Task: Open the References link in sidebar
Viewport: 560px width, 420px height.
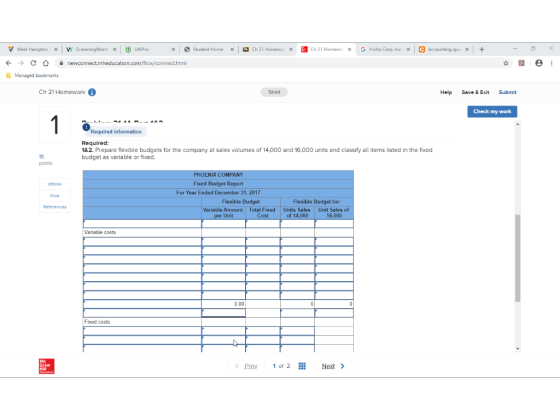Action: point(55,207)
